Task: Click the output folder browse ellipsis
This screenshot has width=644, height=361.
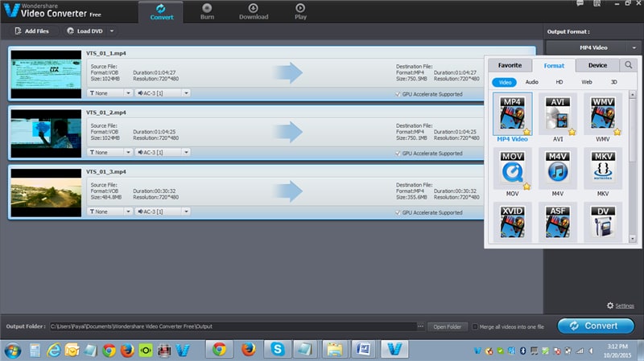Action: coord(420,326)
